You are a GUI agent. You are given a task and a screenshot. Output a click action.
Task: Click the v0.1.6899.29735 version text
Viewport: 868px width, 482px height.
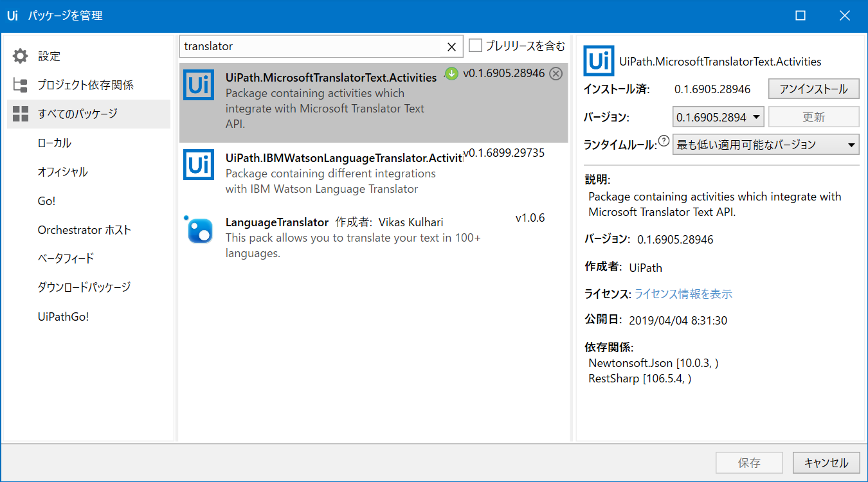pos(504,153)
